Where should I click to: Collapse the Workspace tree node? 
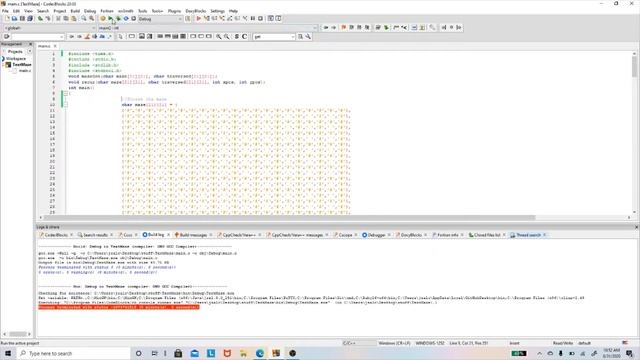pyautogui.click(x=3, y=59)
